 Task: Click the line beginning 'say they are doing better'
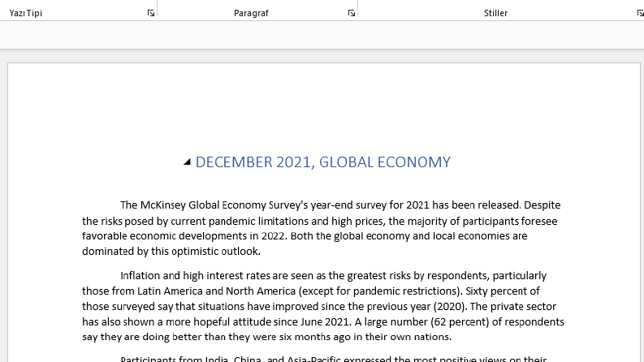pos(266,337)
